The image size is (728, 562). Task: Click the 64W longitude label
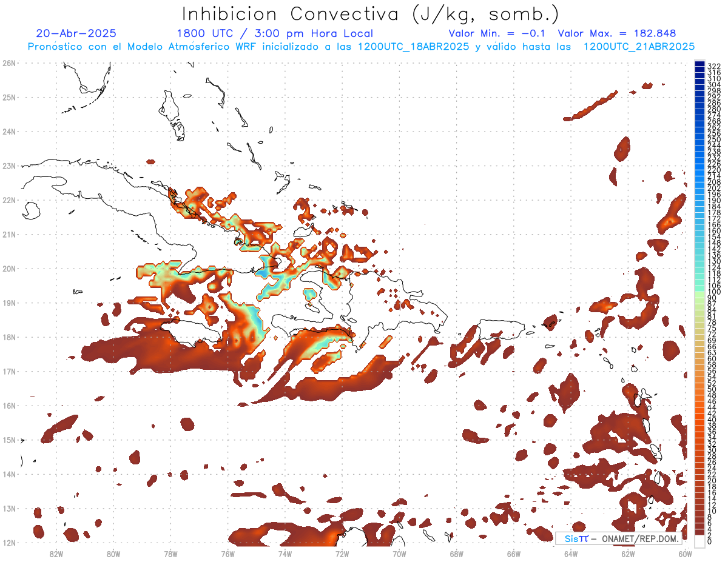click(571, 554)
